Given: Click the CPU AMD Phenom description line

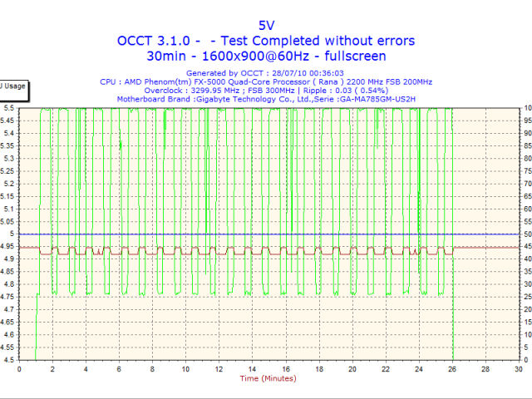Looking at the screenshot, I should click(x=266, y=81).
